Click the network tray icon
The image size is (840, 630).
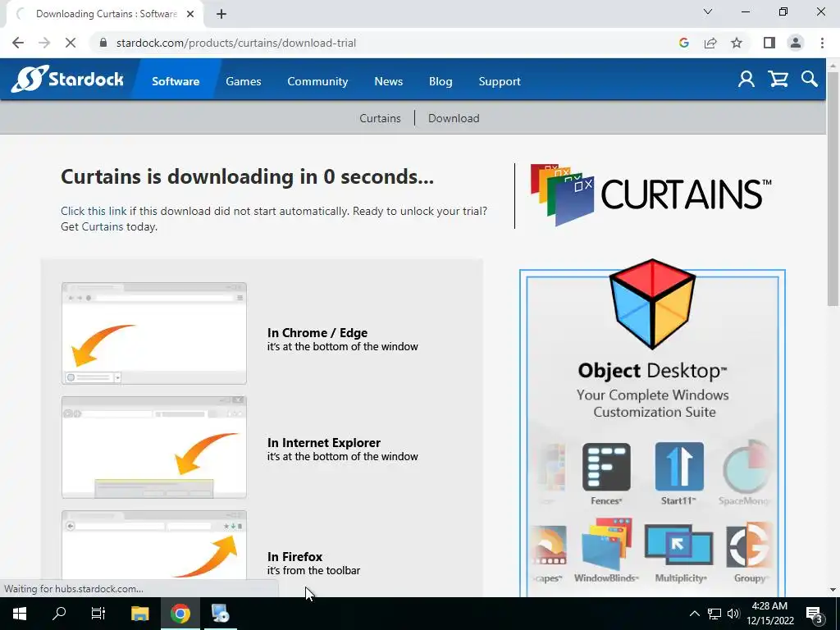point(714,614)
